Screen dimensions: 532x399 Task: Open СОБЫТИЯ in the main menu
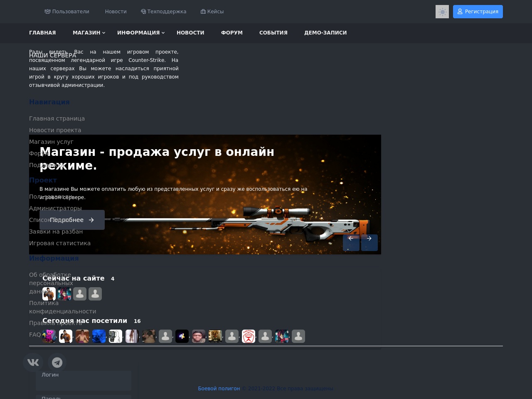(x=273, y=33)
